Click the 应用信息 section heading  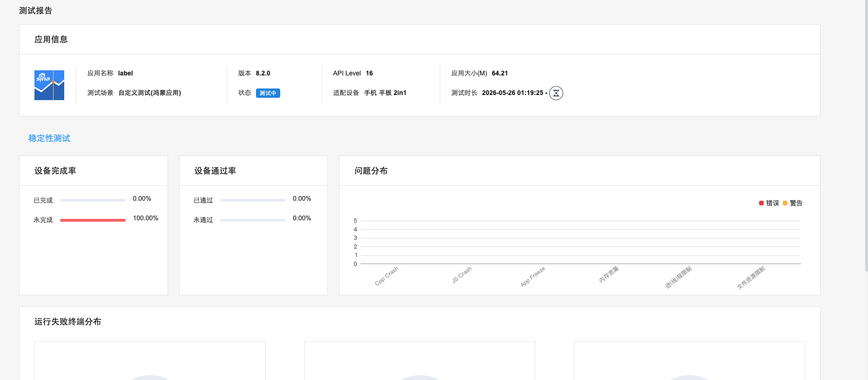click(x=51, y=40)
